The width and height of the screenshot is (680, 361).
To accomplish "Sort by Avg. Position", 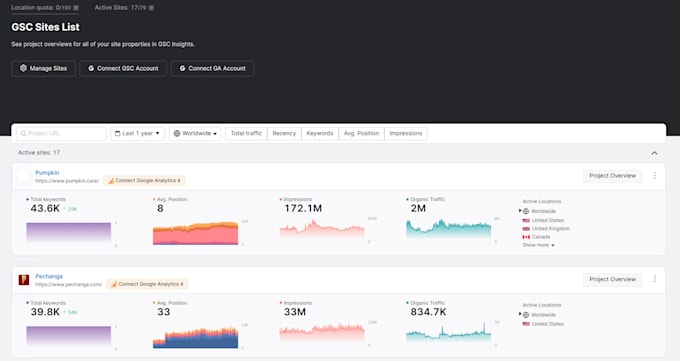I will coord(362,134).
